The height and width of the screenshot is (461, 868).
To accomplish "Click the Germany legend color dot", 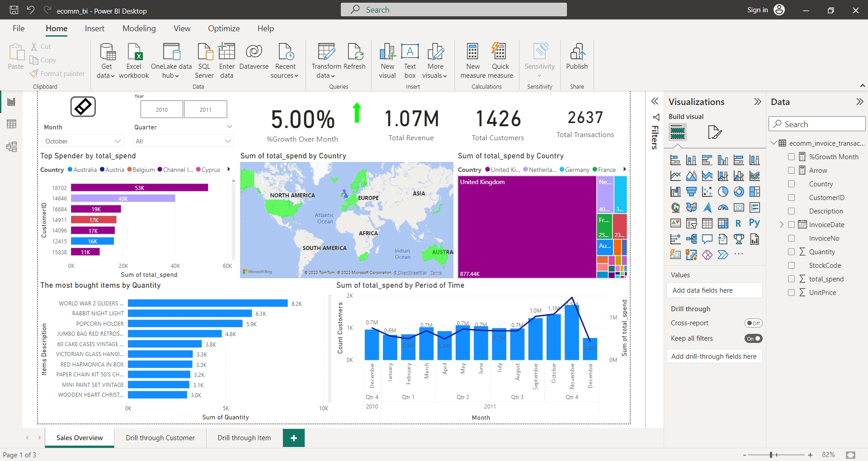I will tap(562, 170).
